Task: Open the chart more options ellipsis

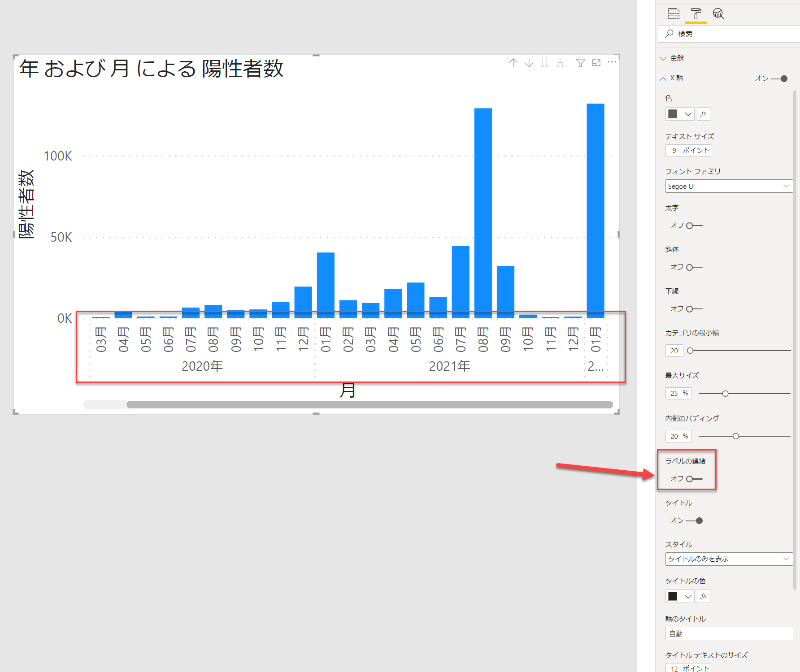Action: (x=612, y=62)
